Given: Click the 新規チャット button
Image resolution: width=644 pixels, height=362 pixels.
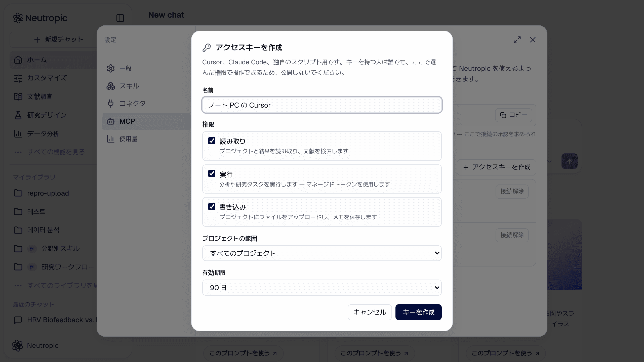Looking at the screenshot, I should 53,39.
